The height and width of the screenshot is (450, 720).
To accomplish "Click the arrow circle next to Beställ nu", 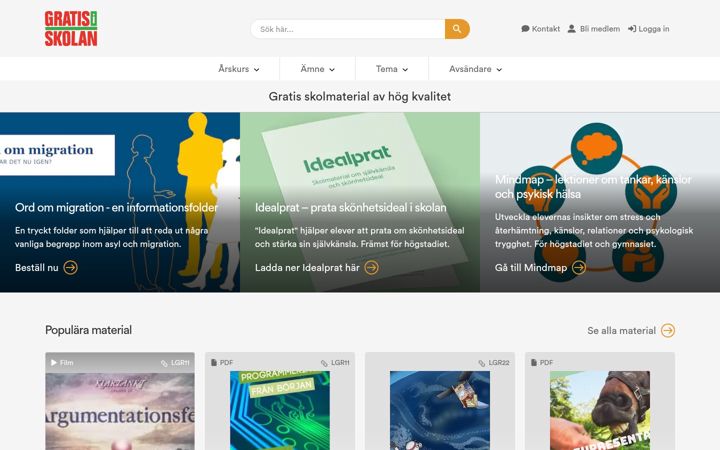I will [x=70, y=267].
